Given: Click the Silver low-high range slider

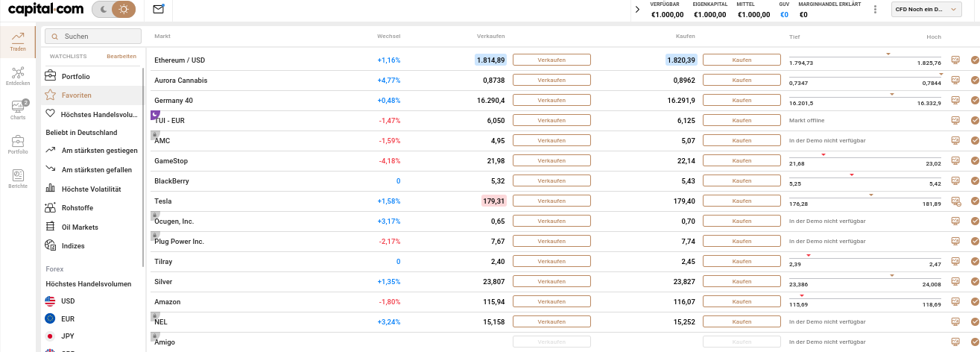Looking at the screenshot, I should point(865,278).
